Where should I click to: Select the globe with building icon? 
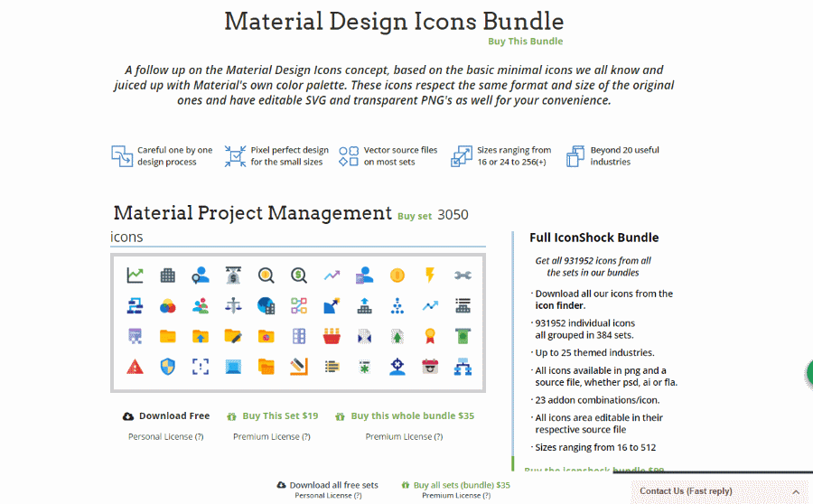pos(266,306)
